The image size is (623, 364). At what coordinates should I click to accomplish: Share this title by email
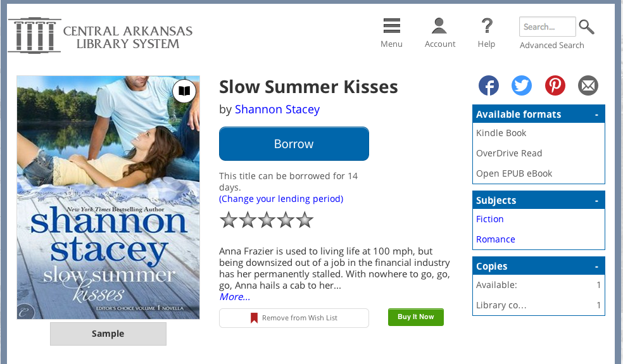[x=588, y=85]
